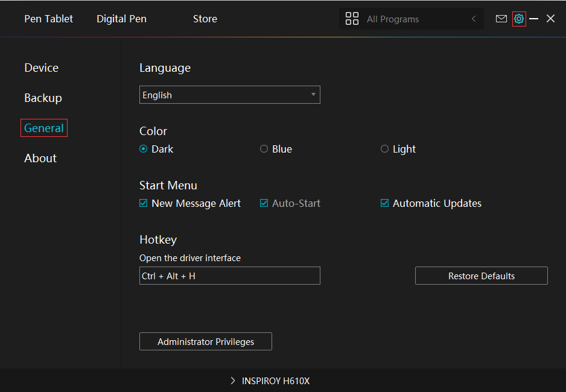This screenshot has height=392, width=566.
Task: Select the Blue color theme
Action: tap(264, 149)
